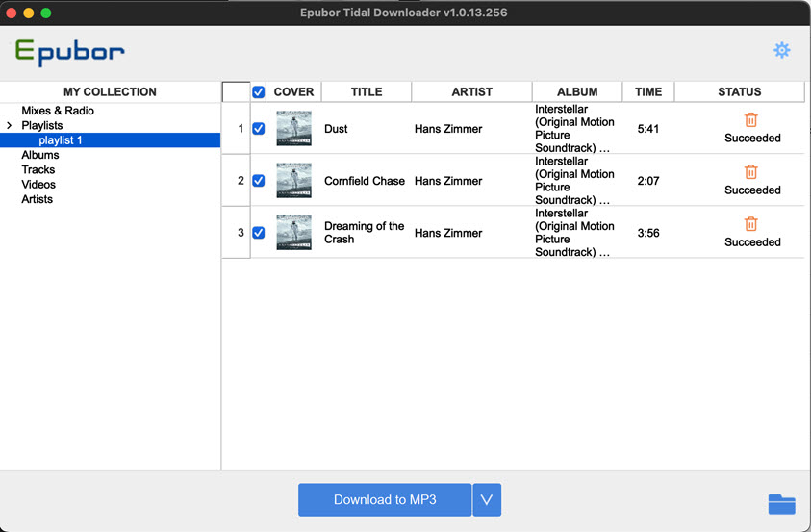Open the output folder icon

pyautogui.click(x=781, y=503)
